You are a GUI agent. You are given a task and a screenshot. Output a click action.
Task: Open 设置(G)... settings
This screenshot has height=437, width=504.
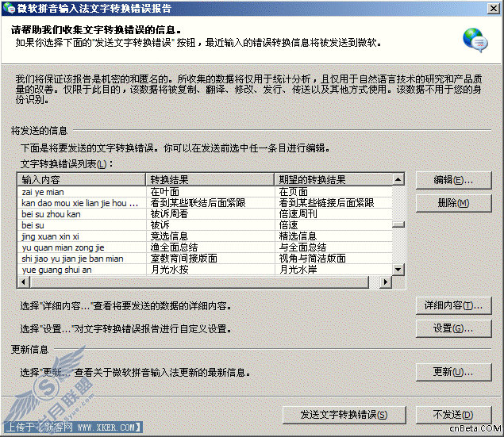point(453,328)
